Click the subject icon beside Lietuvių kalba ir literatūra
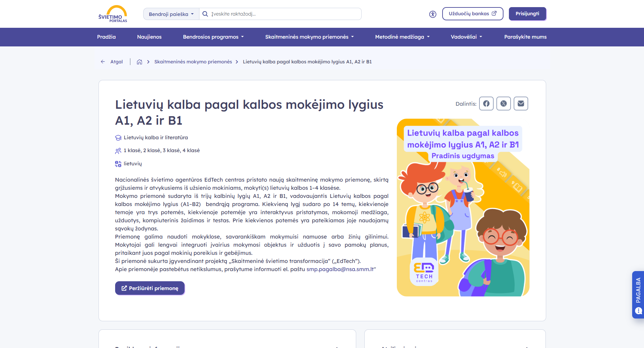644x348 pixels. pos(118,138)
